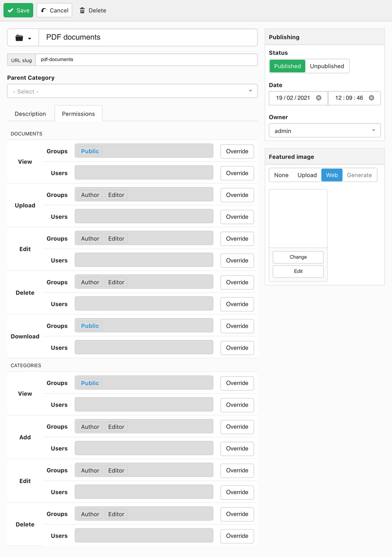Select the Published status option
392x557 pixels.
[287, 66]
